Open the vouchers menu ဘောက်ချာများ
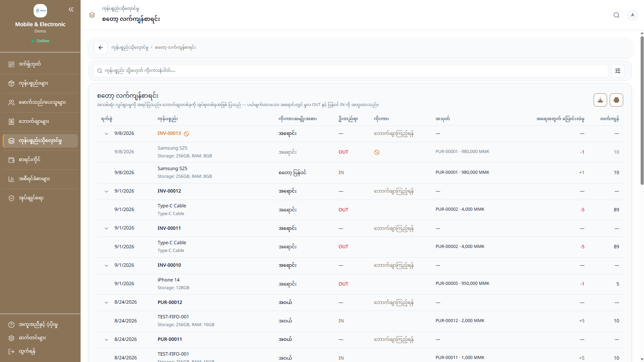Viewport: 644px width, 362px height. click(40, 121)
